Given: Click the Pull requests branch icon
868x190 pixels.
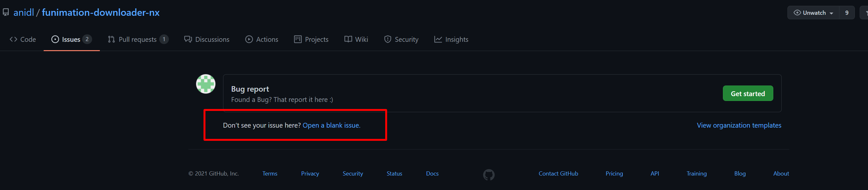Looking at the screenshot, I should point(111,40).
